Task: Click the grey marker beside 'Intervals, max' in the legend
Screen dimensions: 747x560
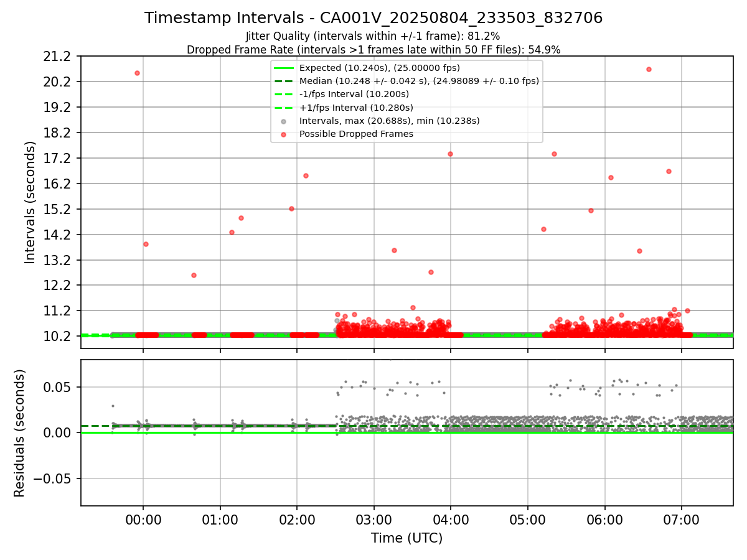Action: coord(283,121)
